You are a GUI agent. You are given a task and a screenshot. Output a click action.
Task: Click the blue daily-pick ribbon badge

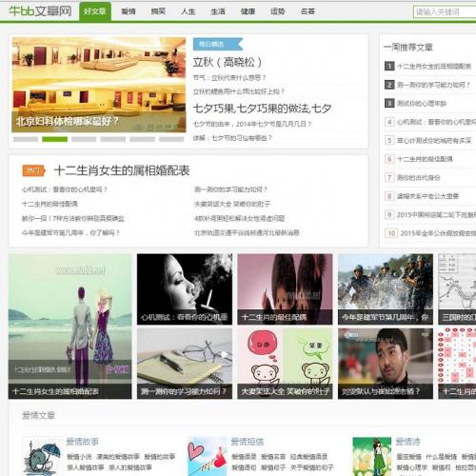(x=218, y=44)
